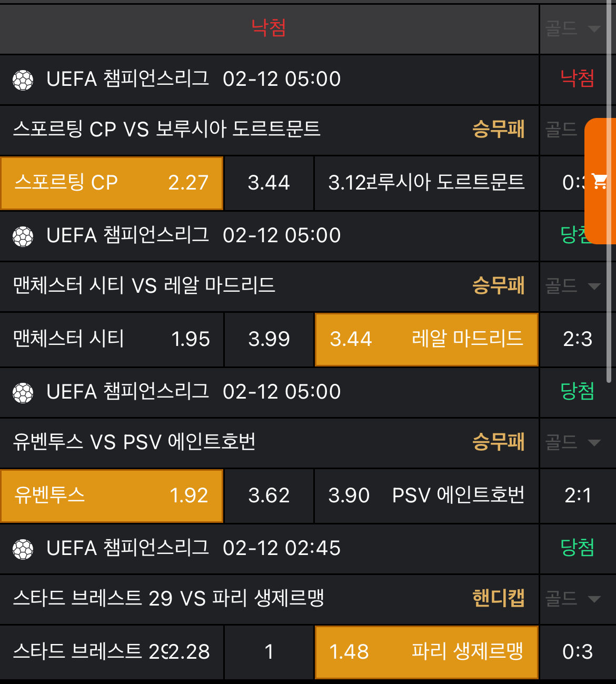Select 레알 마드리드 3.44 odds
616x684 pixels.
pyautogui.click(x=426, y=339)
